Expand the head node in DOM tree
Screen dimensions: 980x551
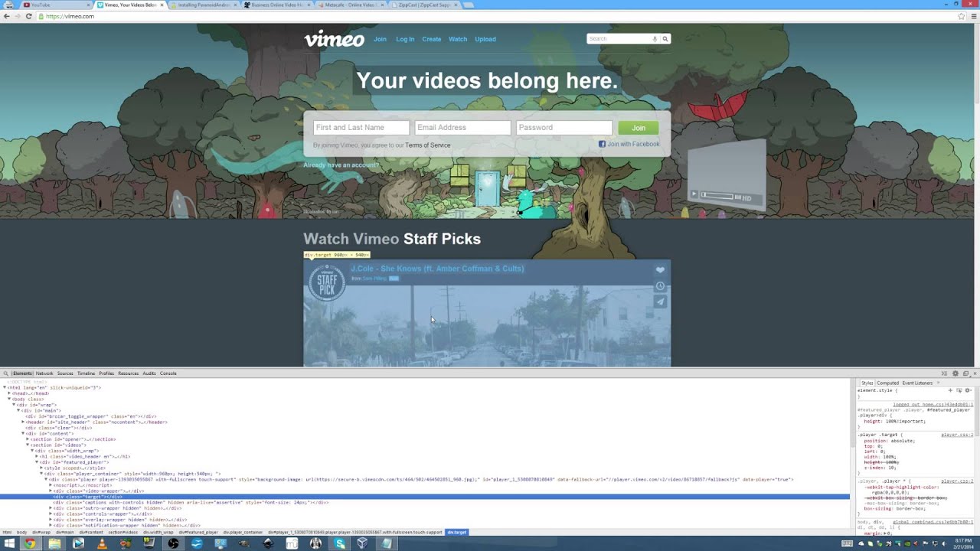coord(9,393)
